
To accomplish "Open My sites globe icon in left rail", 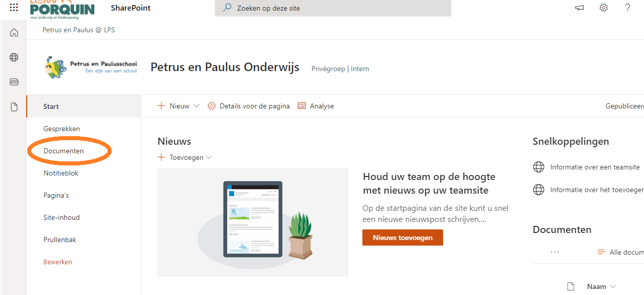I will click(x=14, y=57).
